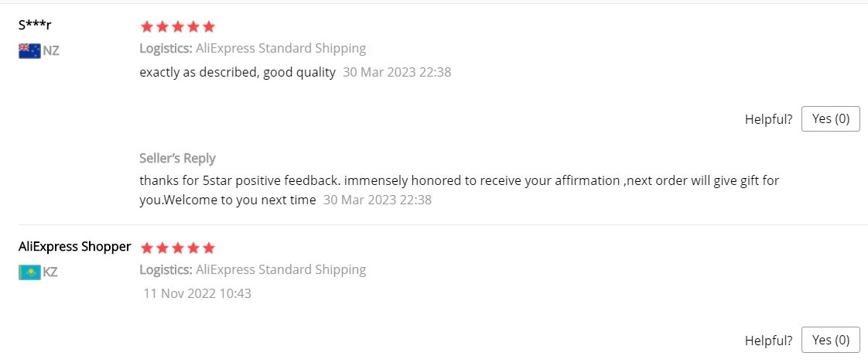Click fifth star in AliExpress Shopper's rating
868x363 pixels.
coord(207,248)
